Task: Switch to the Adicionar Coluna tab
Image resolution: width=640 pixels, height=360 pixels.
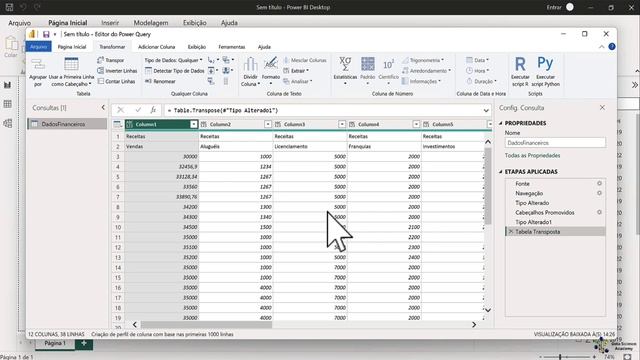Action: point(156,47)
